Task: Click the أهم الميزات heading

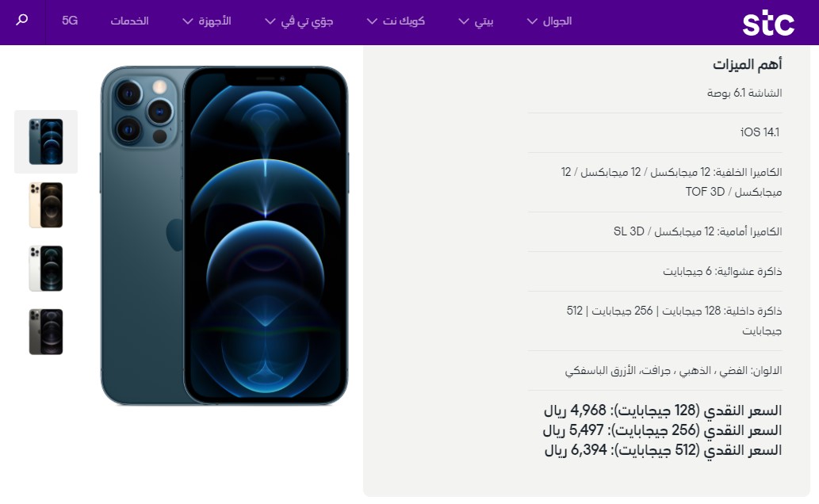Action: click(x=748, y=64)
